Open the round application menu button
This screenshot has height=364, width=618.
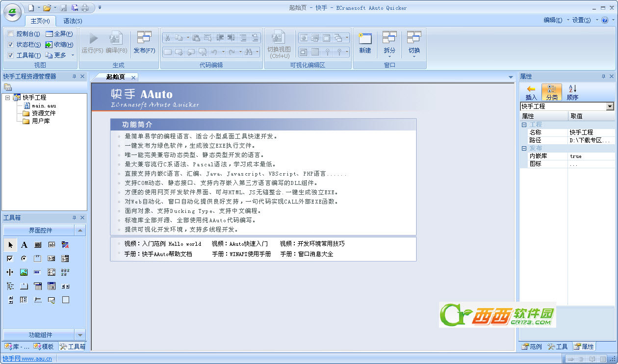[x=13, y=12]
